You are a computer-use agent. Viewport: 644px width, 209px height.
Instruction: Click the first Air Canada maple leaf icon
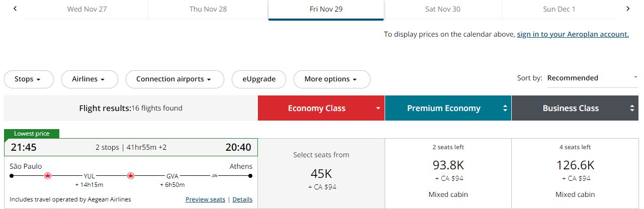click(x=48, y=176)
